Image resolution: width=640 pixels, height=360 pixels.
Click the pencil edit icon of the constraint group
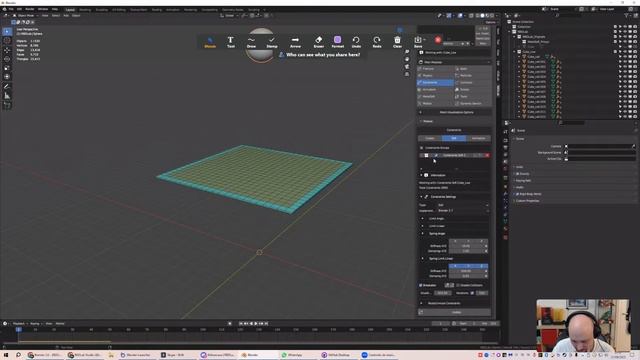pyautogui.click(x=436, y=155)
